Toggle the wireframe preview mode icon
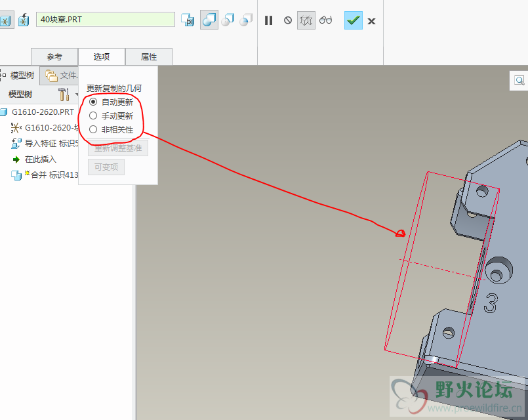 (306, 20)
